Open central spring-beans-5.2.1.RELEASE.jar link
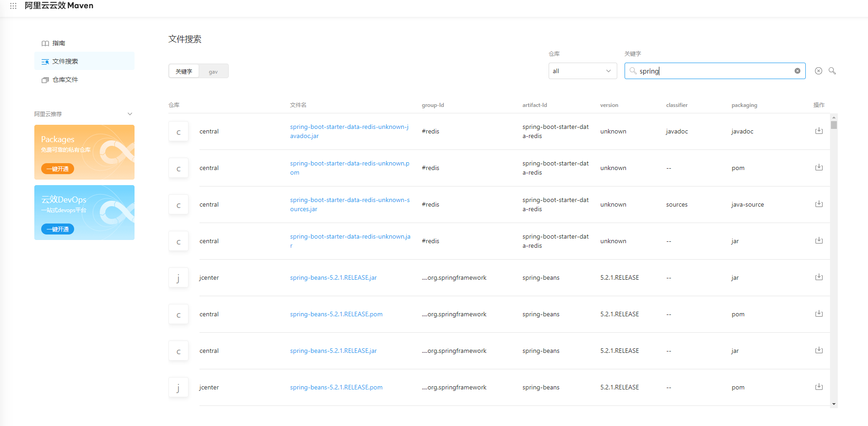The height and width of the screenshot is (426, 868). tap(333, 351)
